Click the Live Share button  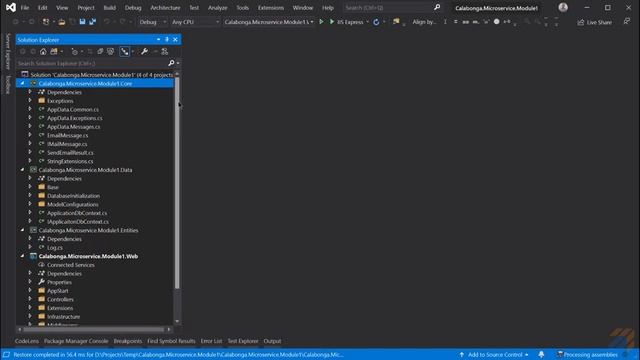click(x=594, y=22)
